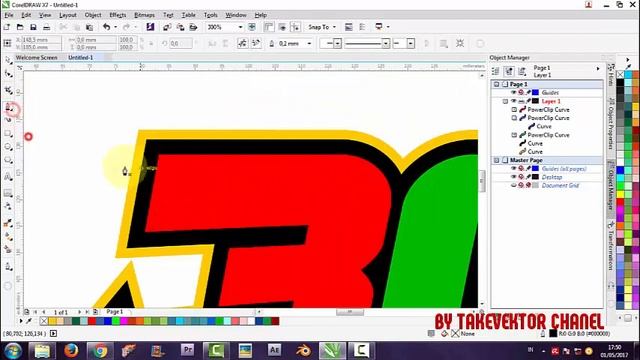
Task: Open the Bitmaps menu
Action: 144,15
